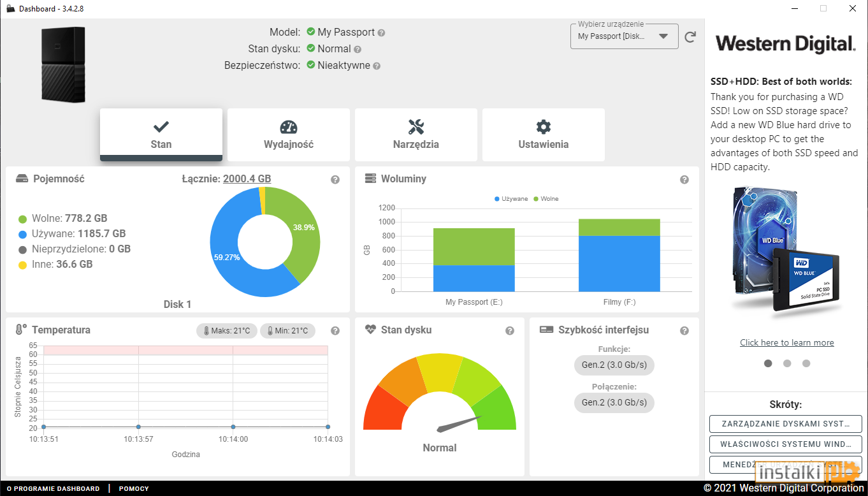Open Zarządzanie dyskami shortcut button
This screenshot has height=496, width=868.
786,424
